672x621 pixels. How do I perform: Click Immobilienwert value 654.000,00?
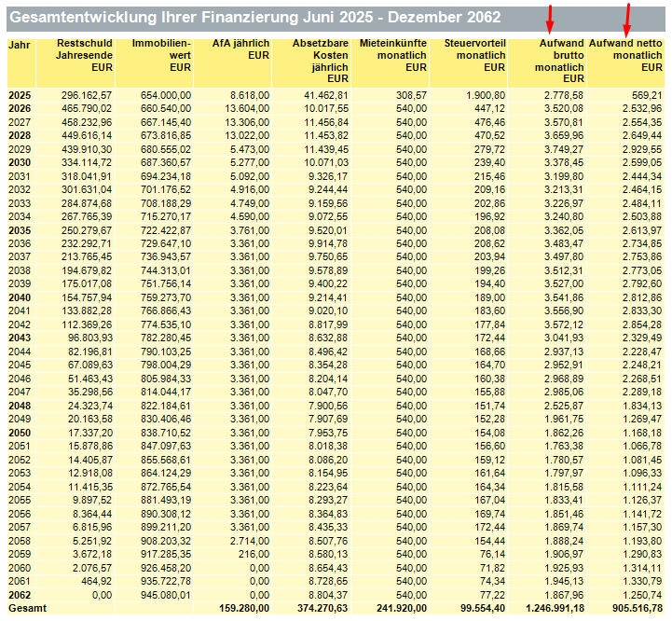point(166,95)
